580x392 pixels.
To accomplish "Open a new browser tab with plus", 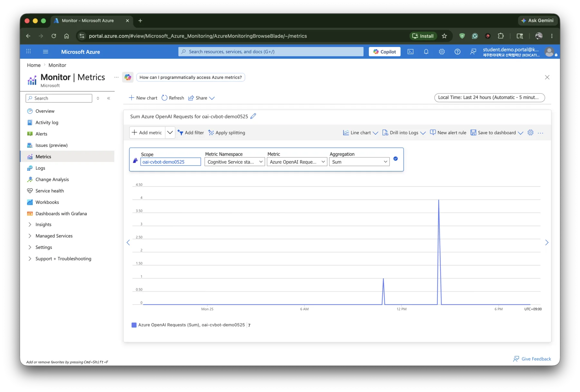I will click(x=140, y=21).
